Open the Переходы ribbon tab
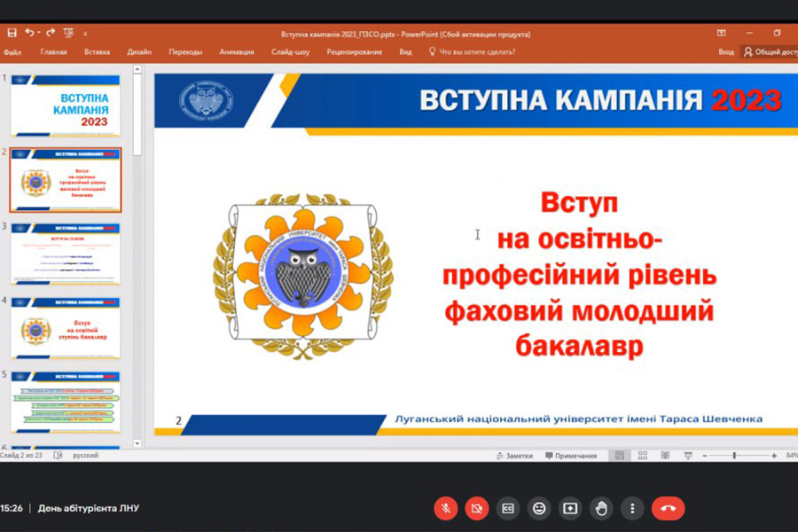The height and width of the screenshot is (532, 798). [185, 52]
